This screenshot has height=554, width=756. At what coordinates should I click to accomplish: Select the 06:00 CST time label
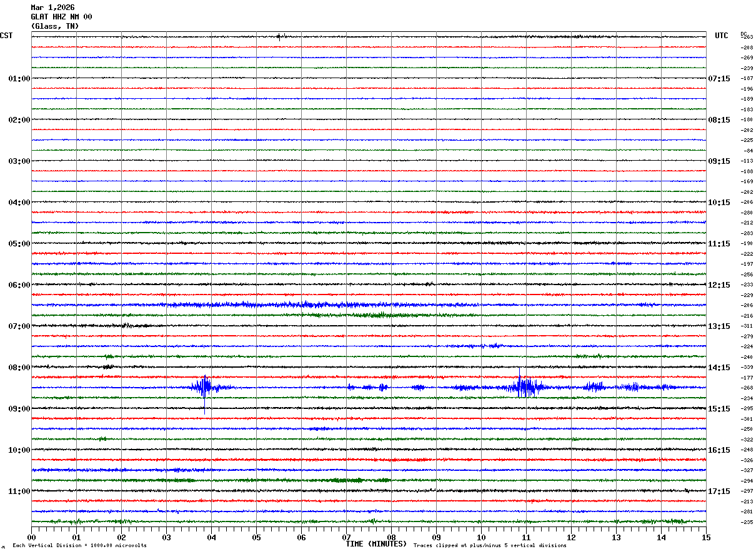[x=19, y=285]
